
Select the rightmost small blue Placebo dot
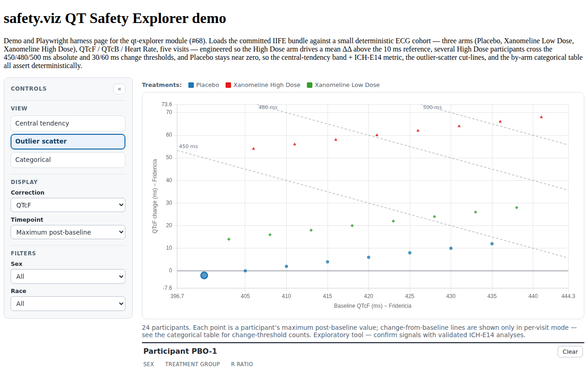(x=492, y=244)
